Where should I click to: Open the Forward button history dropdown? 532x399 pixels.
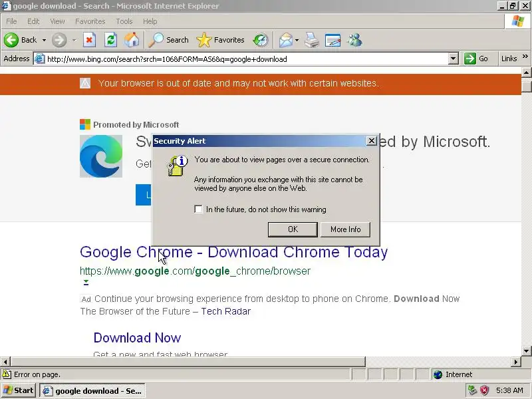74,40
